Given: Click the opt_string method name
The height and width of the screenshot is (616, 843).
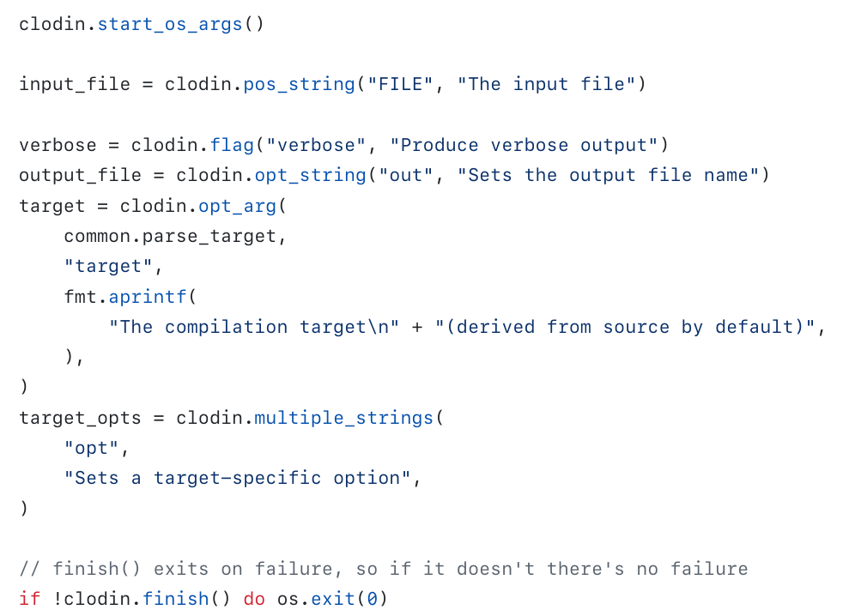Looking at the screenshot, I should click(310, 175).
